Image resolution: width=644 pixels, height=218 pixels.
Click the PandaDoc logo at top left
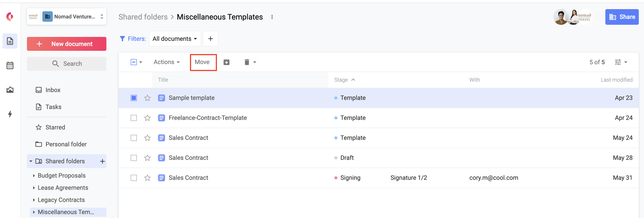(10, 17)
